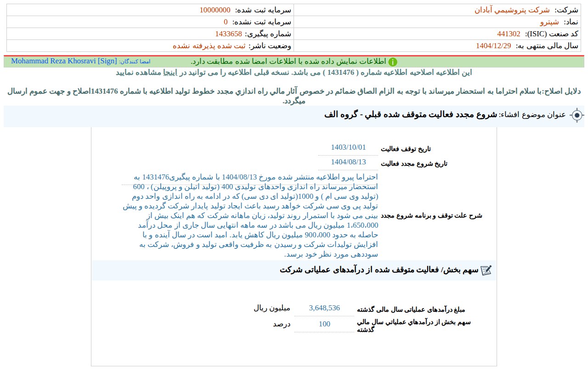Click the ticker symbol 'شپترو'
This screenshot has width=588, height=370.
549,22
